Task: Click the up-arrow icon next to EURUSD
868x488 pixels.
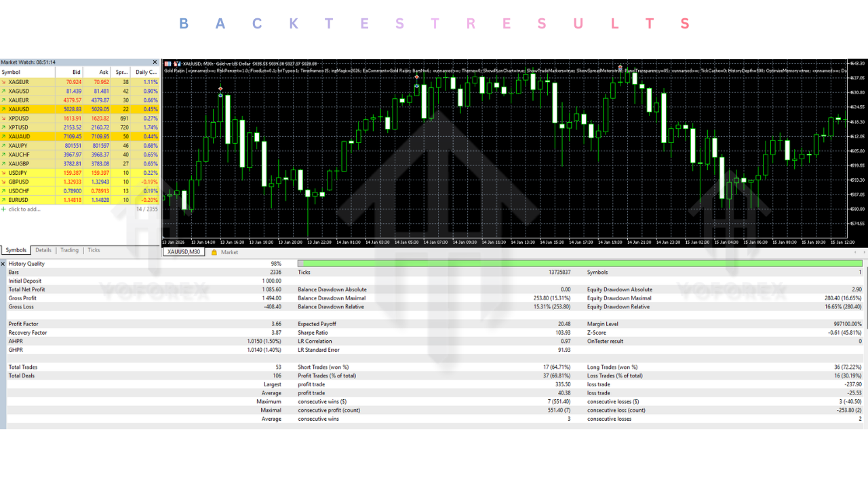Action: click(x=4, y=200)
